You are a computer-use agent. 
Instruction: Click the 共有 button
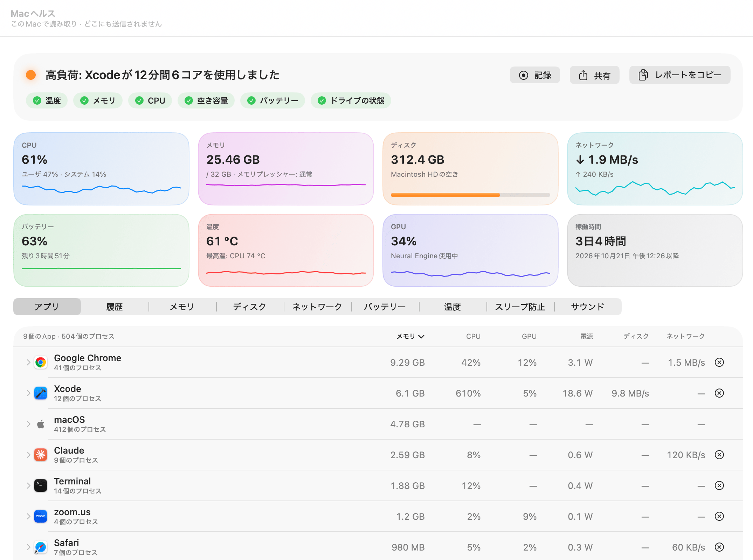point(594,75)
